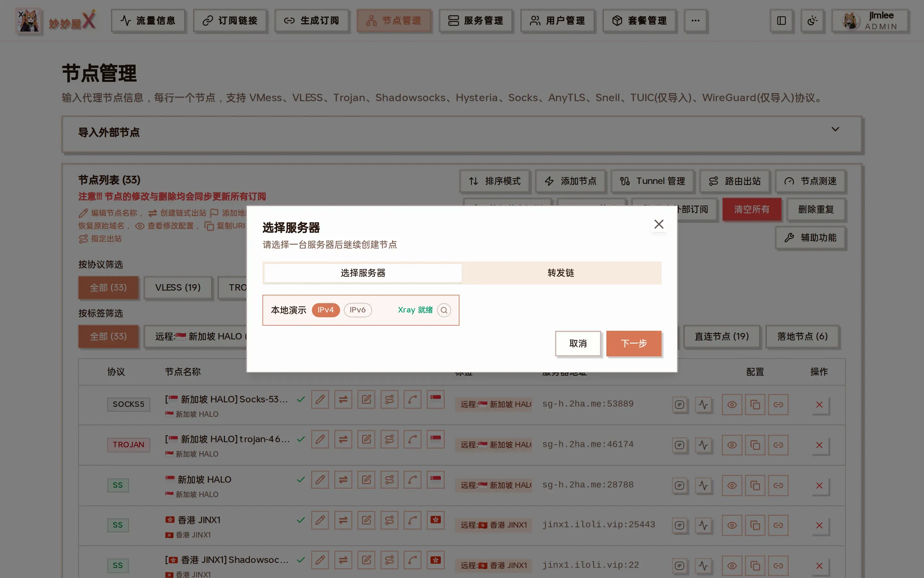
Task: Select the IPv6 pill for 本地演示
Action: point(358,310)
